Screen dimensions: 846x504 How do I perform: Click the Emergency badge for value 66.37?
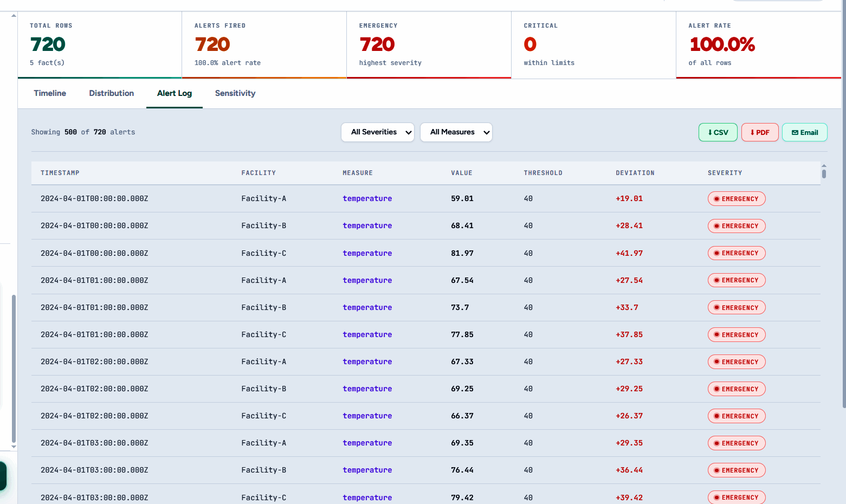coord(736,416)
